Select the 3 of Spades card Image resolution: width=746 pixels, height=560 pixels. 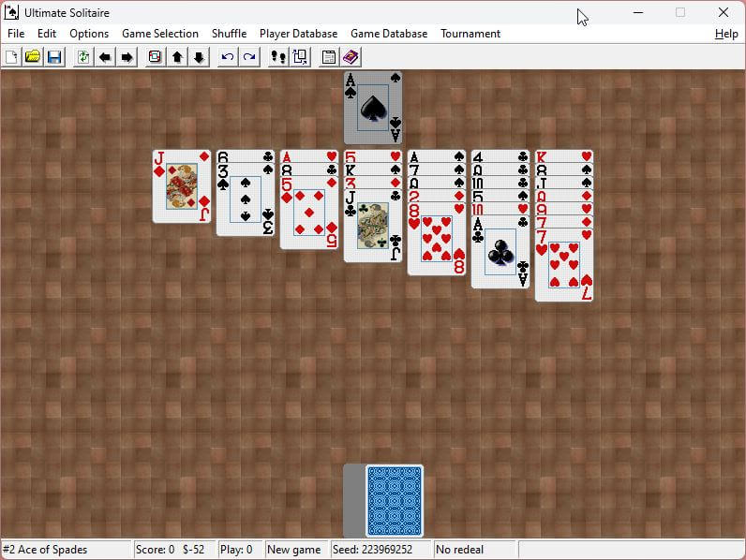pos(246,199)
